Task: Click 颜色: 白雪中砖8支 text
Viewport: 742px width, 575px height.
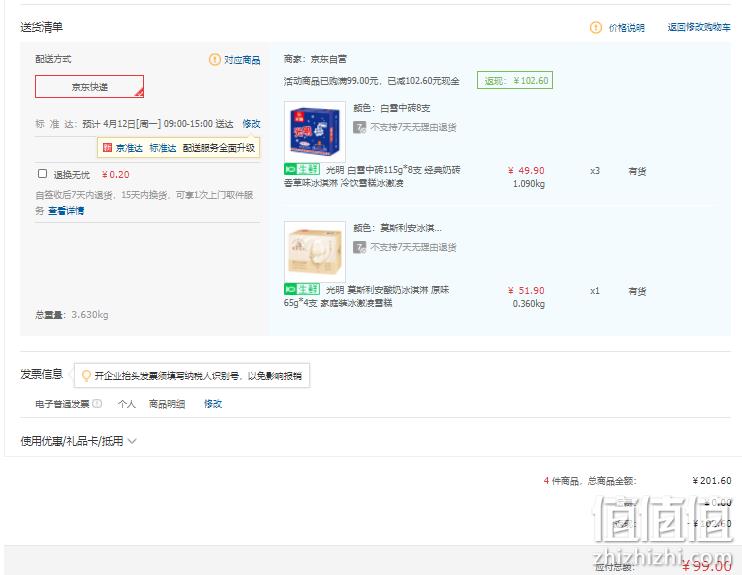Action: [392, 108]
